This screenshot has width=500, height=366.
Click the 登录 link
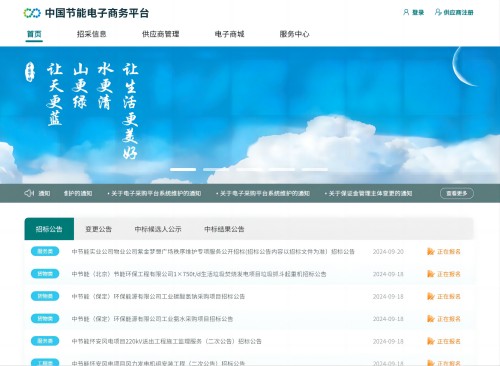point(418,12)
